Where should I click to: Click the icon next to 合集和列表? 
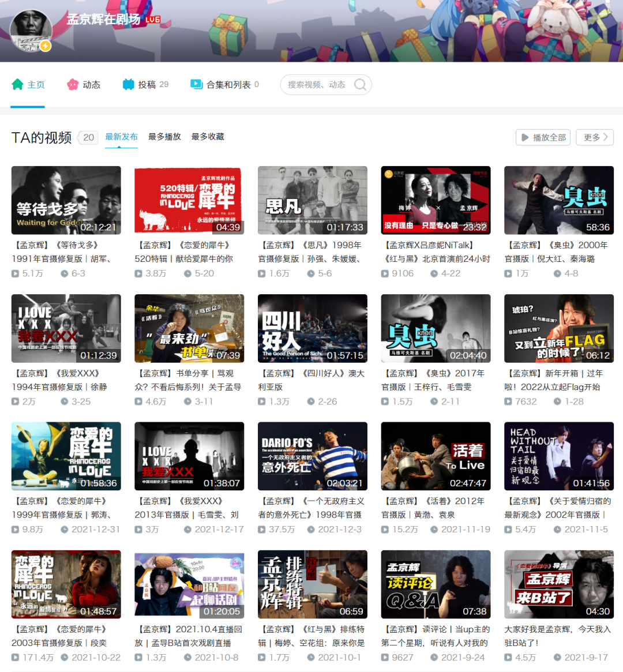(196, 84)
